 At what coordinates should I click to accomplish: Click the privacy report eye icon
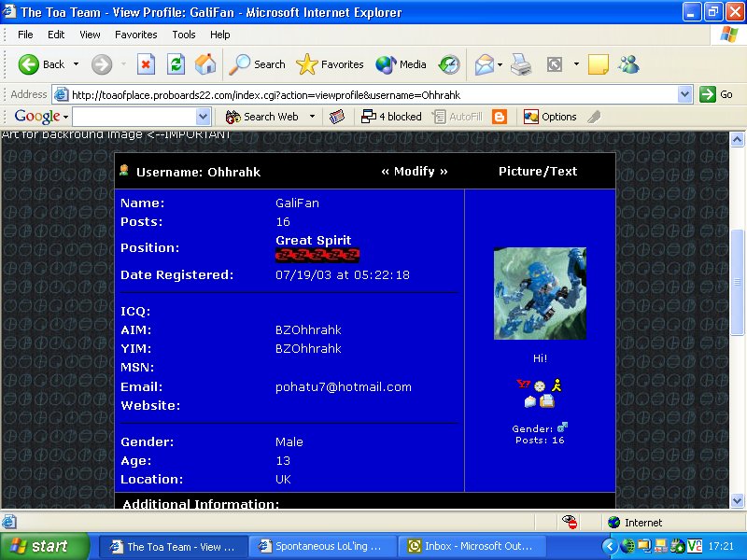coord(570,522)
